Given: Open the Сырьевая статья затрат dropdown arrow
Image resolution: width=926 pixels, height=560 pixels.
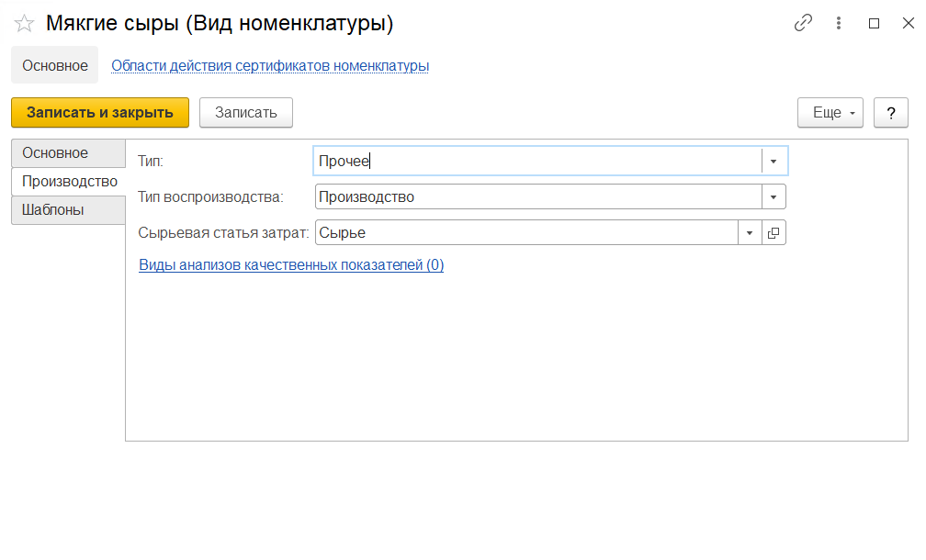Looking at the screenshot, I should [x=750, y=233].
